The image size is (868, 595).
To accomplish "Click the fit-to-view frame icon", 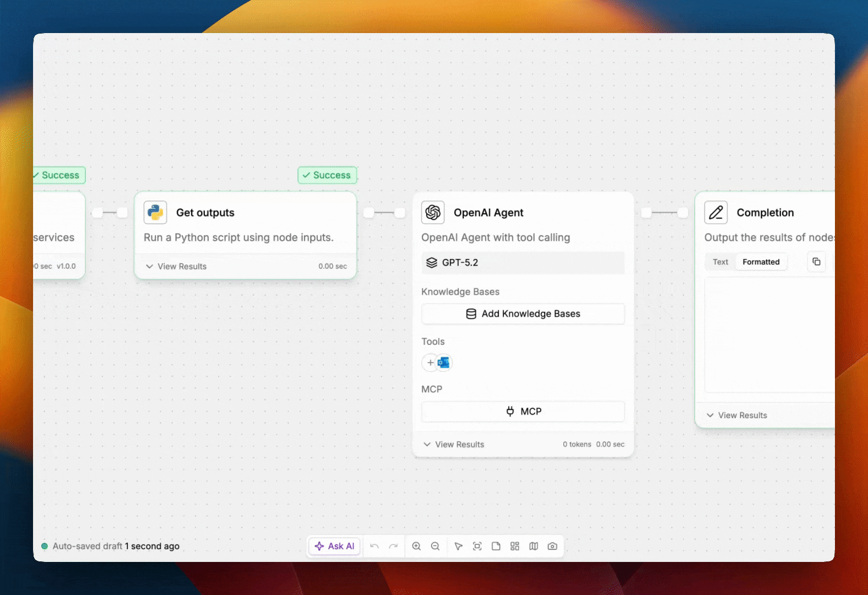I will point(477,546).
